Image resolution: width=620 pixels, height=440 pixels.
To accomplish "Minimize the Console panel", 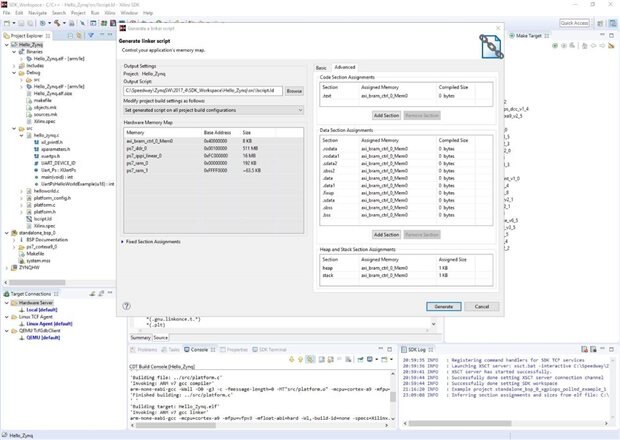I will [x=381, y=349].
